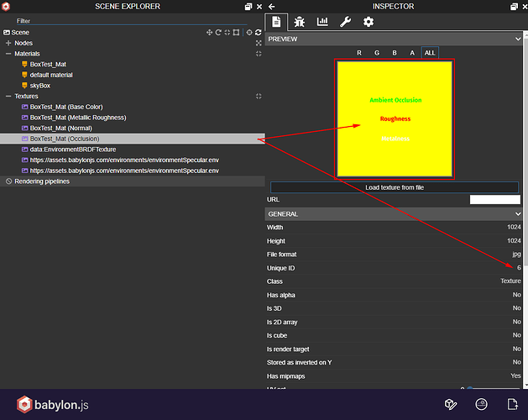This screenshot has height=420, width=528.
Task: Click the expand all icon beside Nodes
Action: tap(259, 43)
